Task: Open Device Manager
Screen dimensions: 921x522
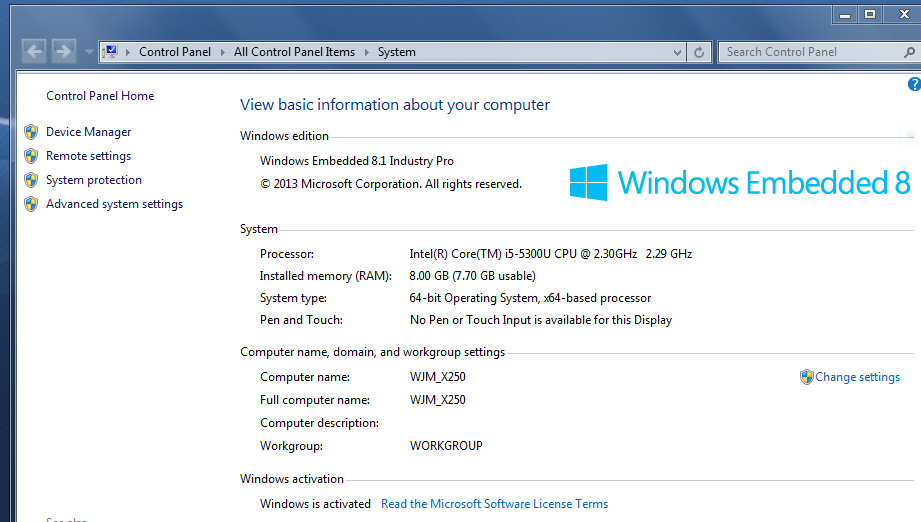Action: (x=88, y=132)
